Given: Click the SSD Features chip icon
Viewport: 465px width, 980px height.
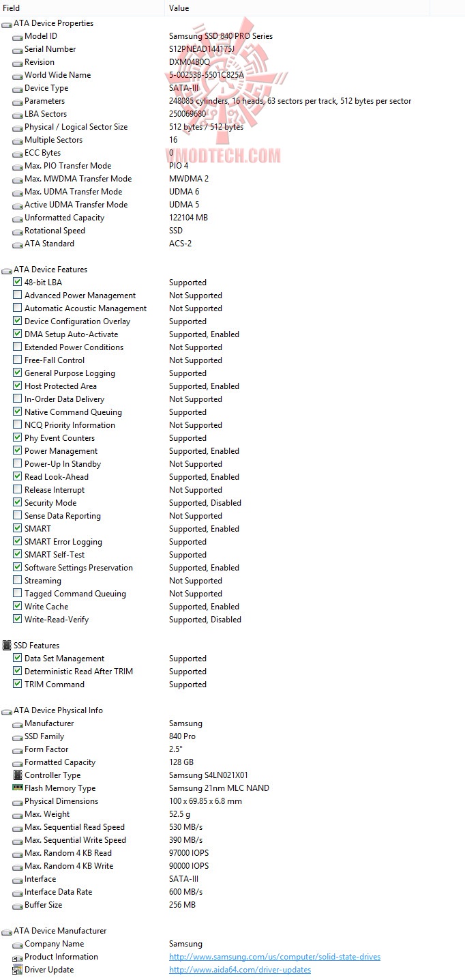Looking at the screenshot, I should click(7, 646).
